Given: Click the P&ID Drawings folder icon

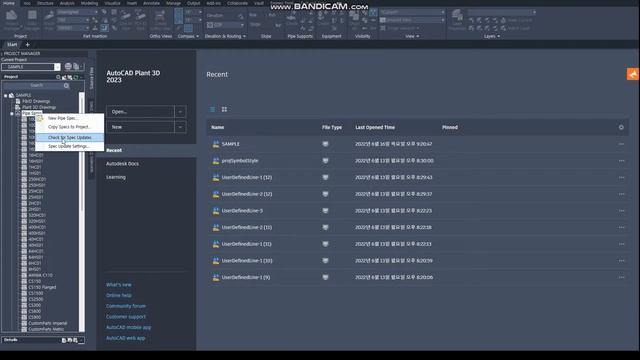Looking at the screenshot, I should [18, 101].
